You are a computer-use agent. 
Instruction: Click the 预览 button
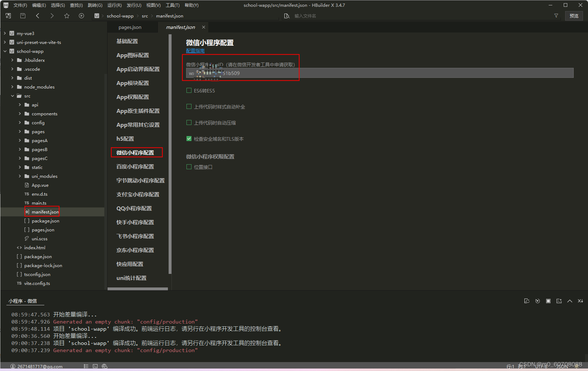coord(574,16)
